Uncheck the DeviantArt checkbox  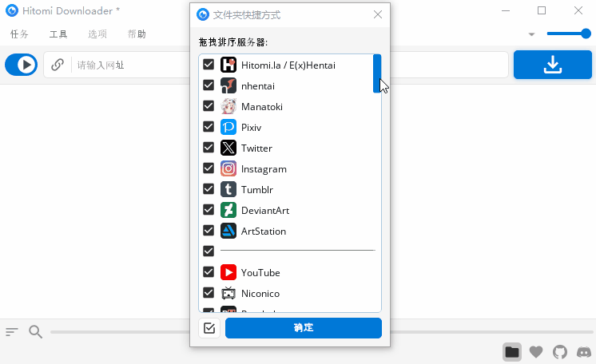coord(209,210)
